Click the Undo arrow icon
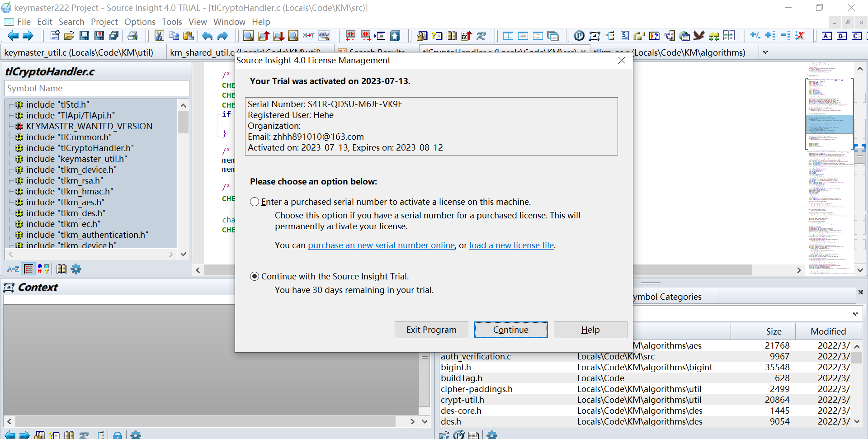 coord(208,36)
